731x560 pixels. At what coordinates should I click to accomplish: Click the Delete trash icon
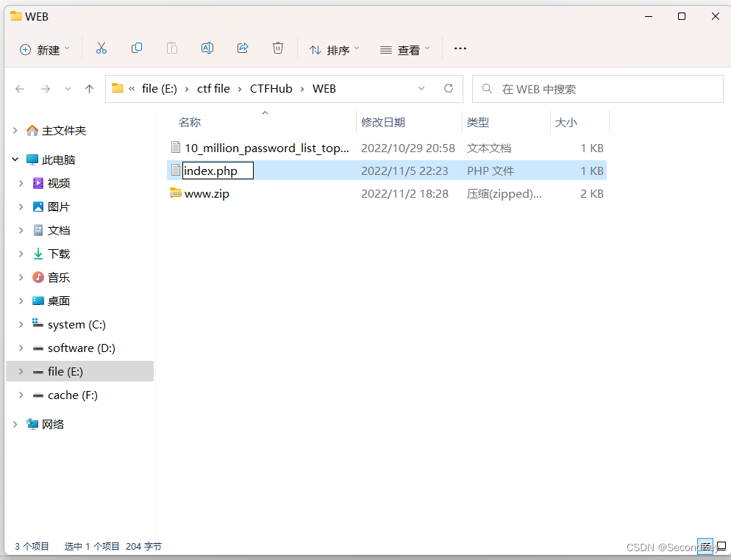point(278,48)
